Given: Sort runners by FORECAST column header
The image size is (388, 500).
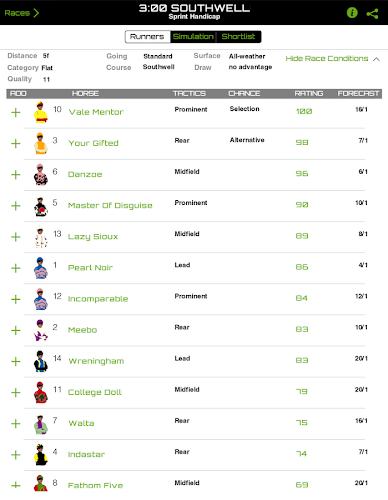Looking at the screenshot, I should pos(358,94).
